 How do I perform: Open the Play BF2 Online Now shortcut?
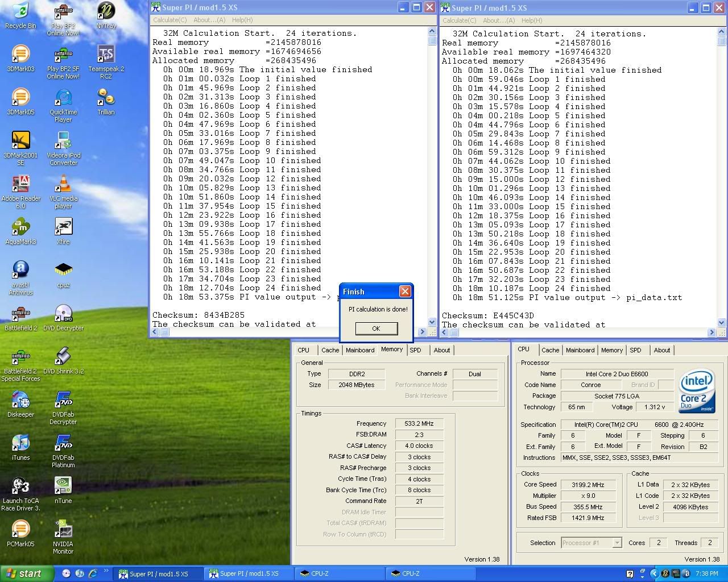(x=63, y=20)
